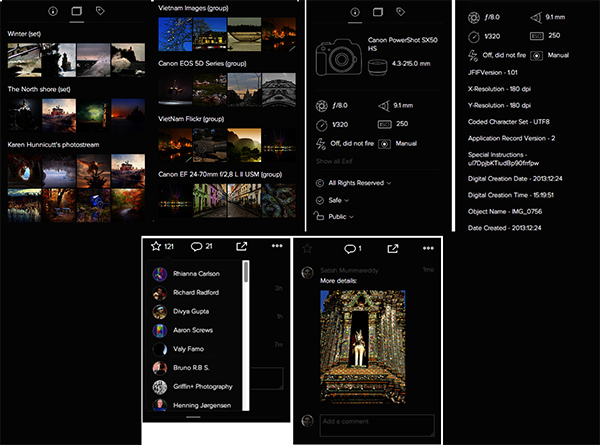The image size is (600, 445).
Task: Click the Digital Creation Date - 2013:12:24 entry
Action: (x=515, y=178)
